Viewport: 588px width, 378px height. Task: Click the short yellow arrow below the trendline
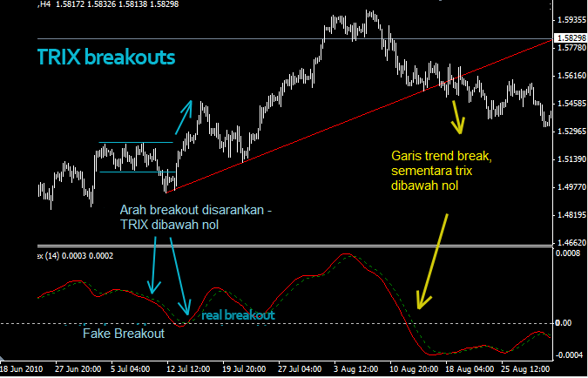pos(456,114)
